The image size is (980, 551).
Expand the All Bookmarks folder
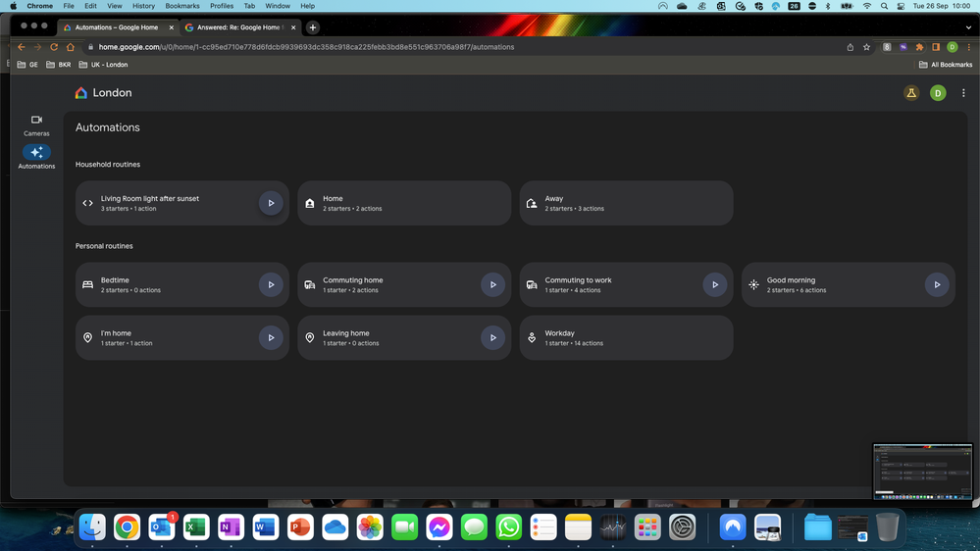coord(946,65)
